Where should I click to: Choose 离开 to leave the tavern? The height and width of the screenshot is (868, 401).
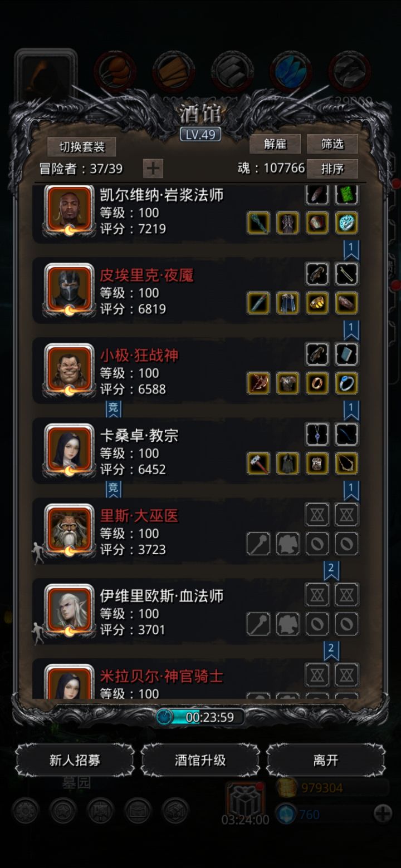326,760
